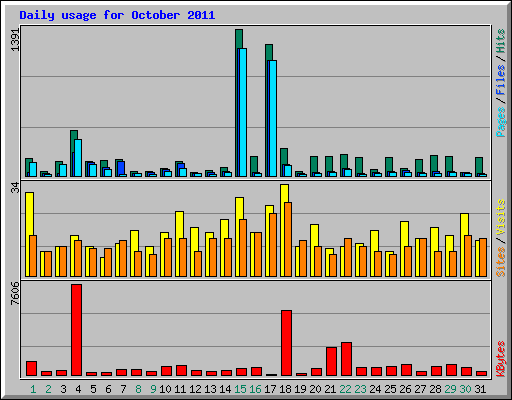Click day 24 on the x-axis
Viewport: 512px width, 400px height.
[375, 389]
